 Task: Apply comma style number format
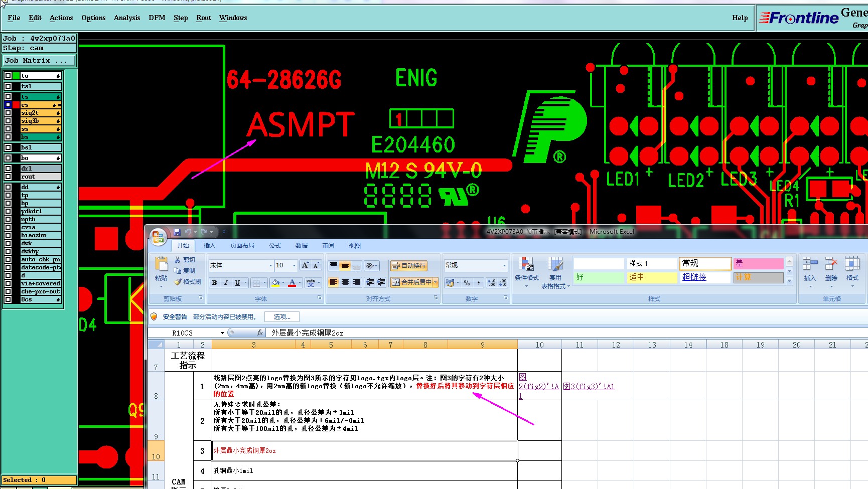tap(479, 283)
